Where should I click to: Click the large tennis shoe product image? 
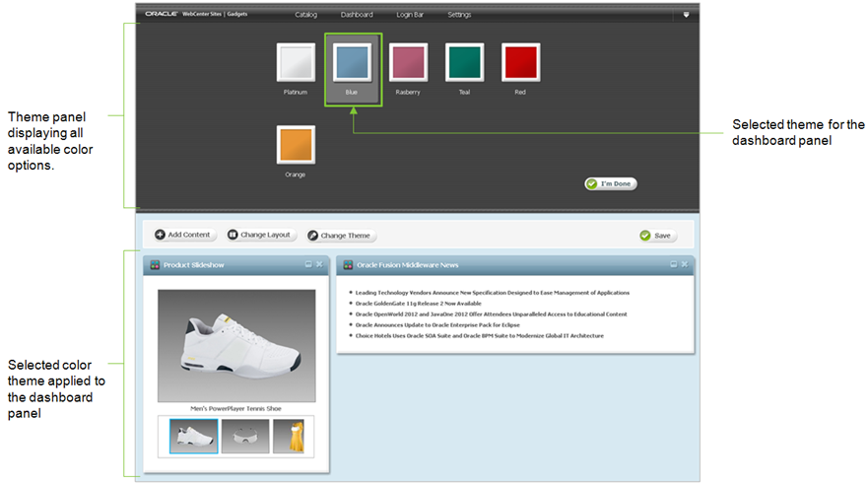pos(236,345)
